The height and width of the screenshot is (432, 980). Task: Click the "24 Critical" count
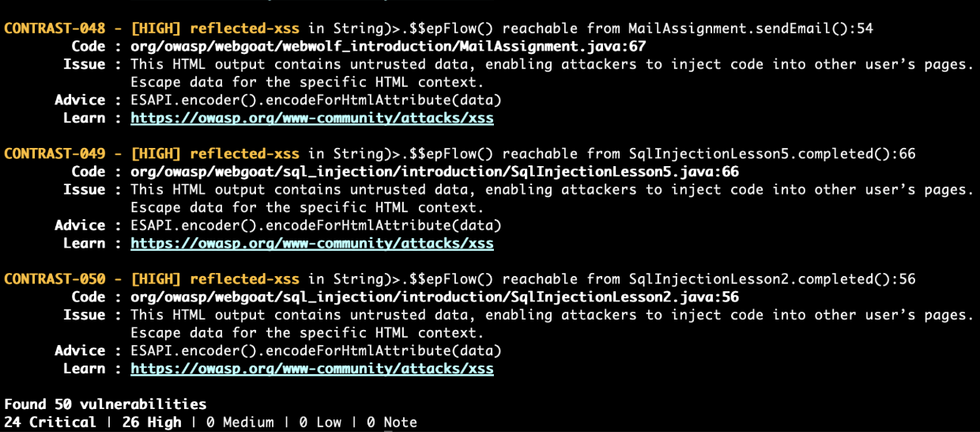50,423
